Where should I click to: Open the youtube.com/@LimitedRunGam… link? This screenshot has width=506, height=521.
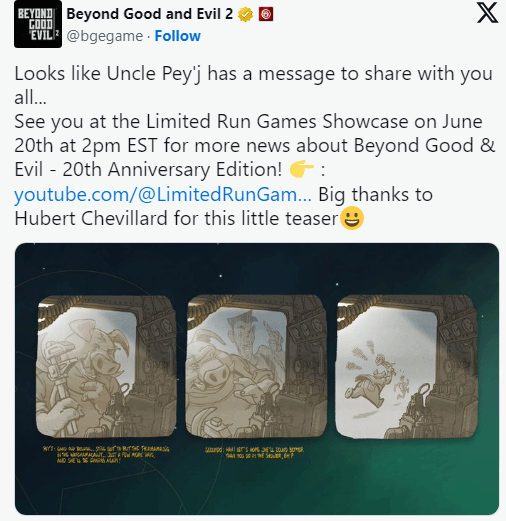163,194
